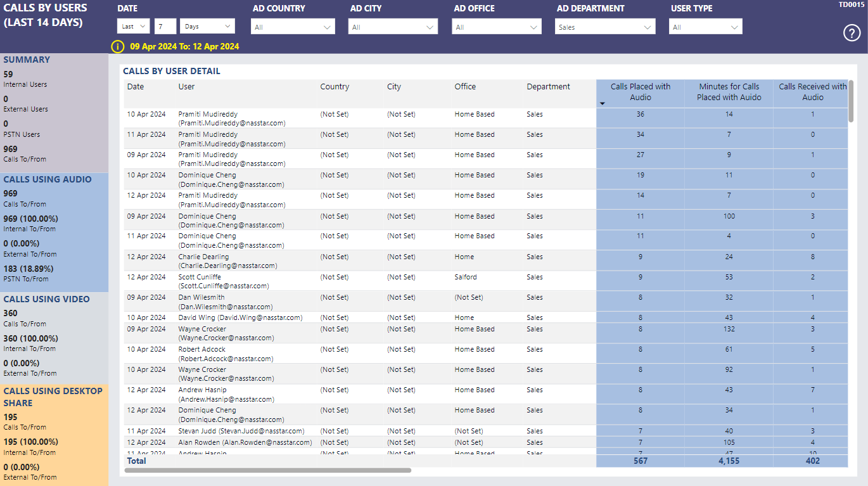
Task: Select the Charlie Dearling user cell
Action: pyautogui.click(x=227, y=261)
